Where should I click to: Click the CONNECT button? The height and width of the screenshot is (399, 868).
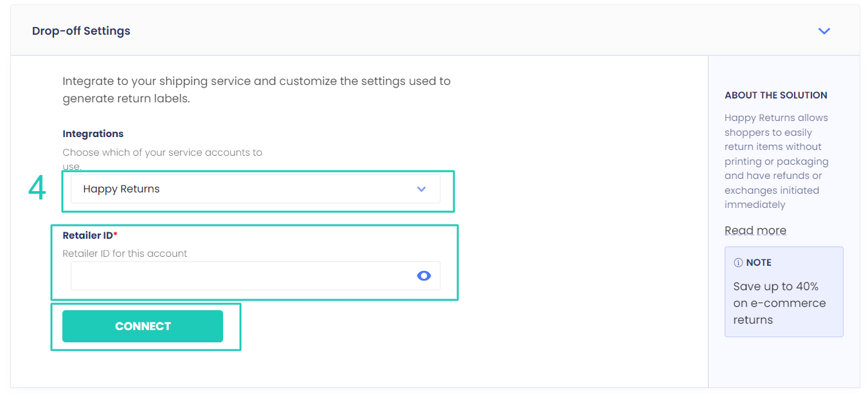tap(143, 326)
